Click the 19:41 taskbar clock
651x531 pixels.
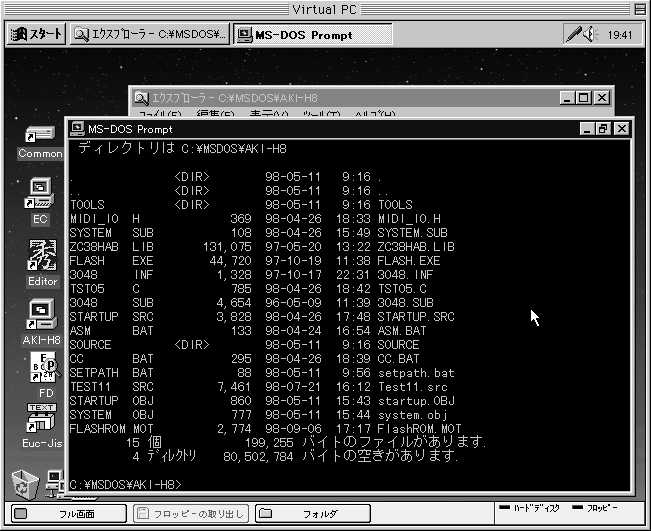(x=619, y=35)
